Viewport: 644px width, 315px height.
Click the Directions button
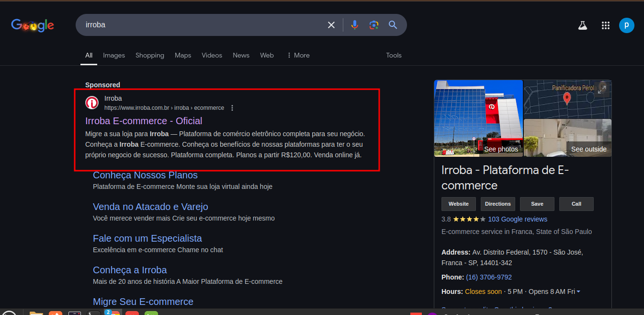point(498,204)
